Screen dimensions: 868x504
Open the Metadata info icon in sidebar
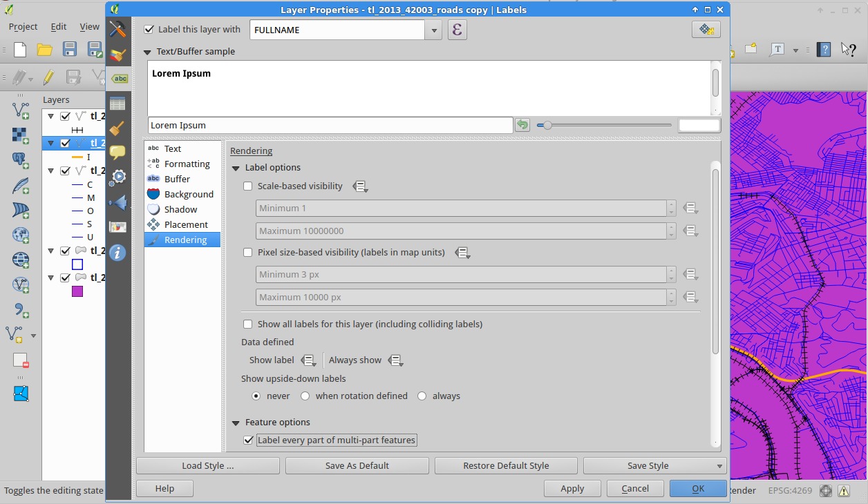pyautogui.click(x=118, y=253)
